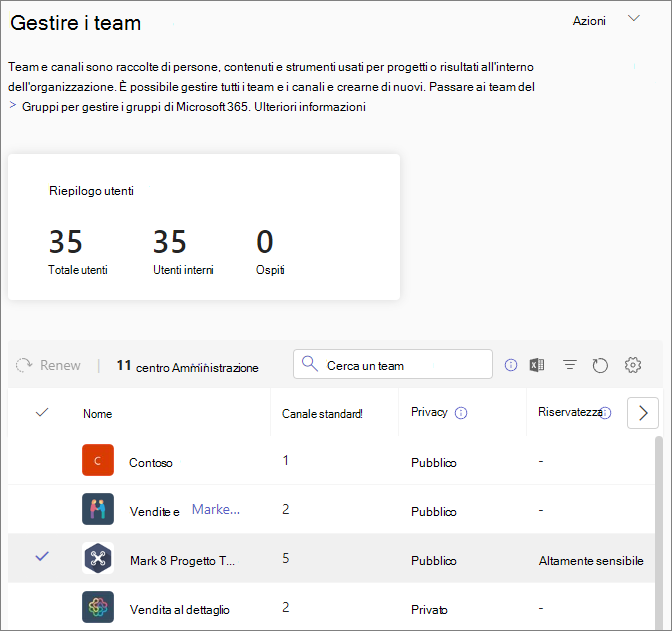Click the Altamente sensibile label cell

[591, 561]
